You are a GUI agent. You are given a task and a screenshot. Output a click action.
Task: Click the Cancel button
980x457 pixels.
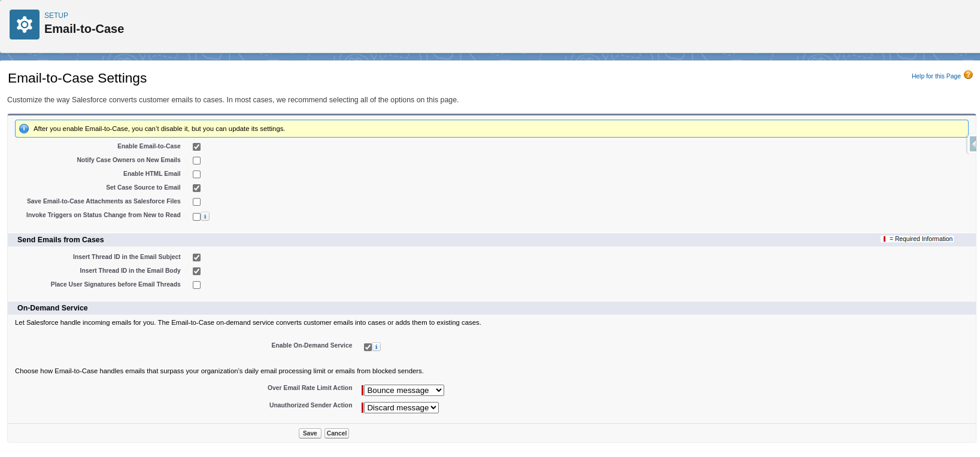(x=336, y=434)
